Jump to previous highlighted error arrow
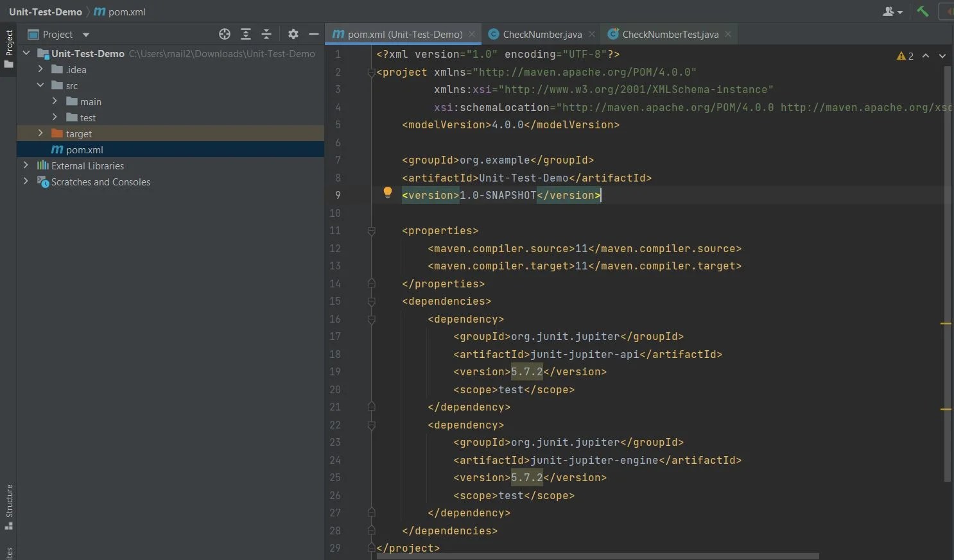This screenshot has width=954, height=560. (x=926, y=56)
